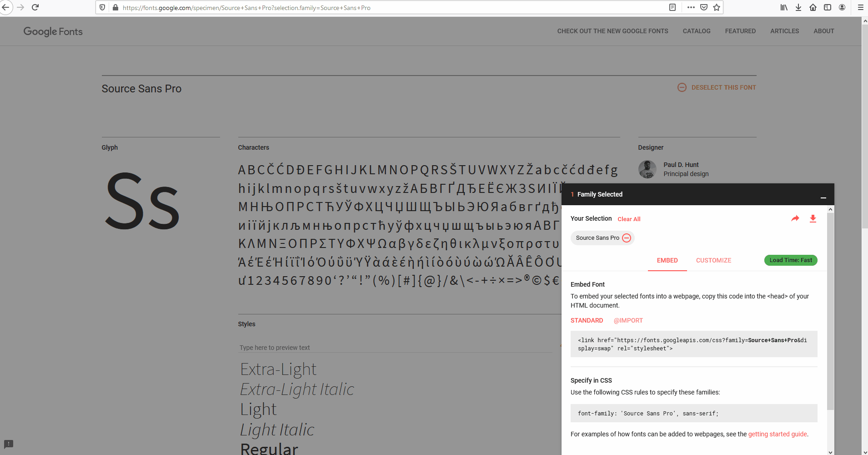The width and height of the screenshot is (868, 455).
Task: Click the Extra-Light Italic style sample
Action: tap(297, 389)
